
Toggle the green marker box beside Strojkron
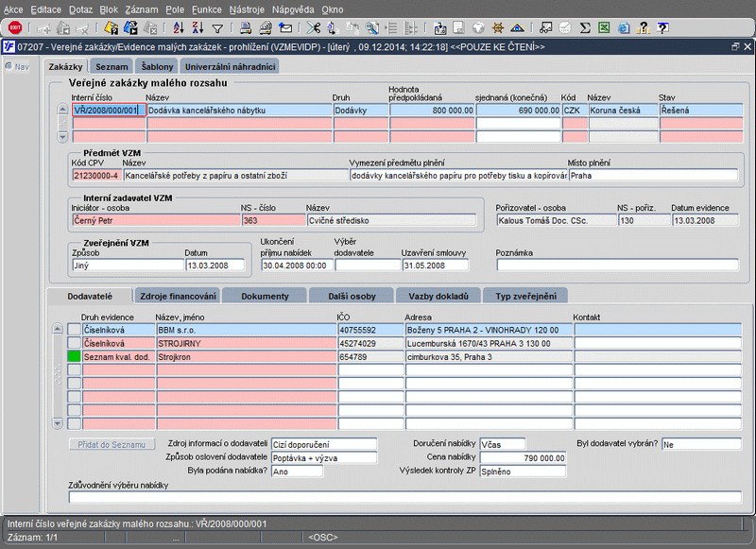[75, 357]
